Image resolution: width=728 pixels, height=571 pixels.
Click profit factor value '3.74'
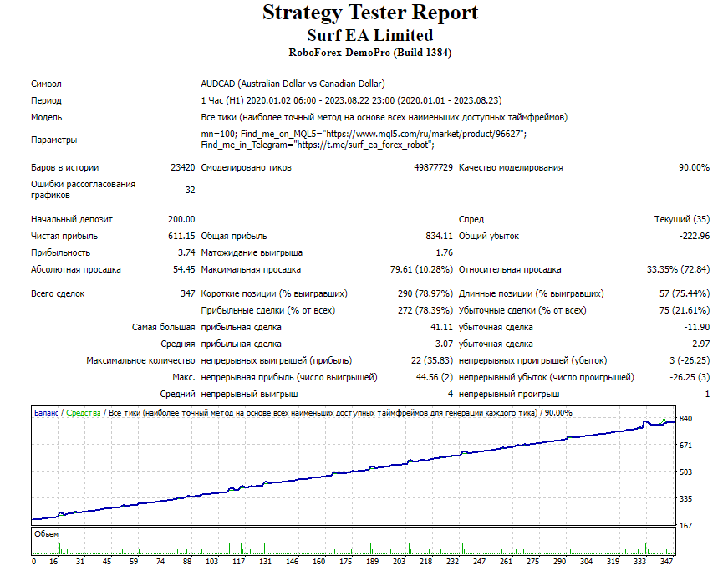186,253
